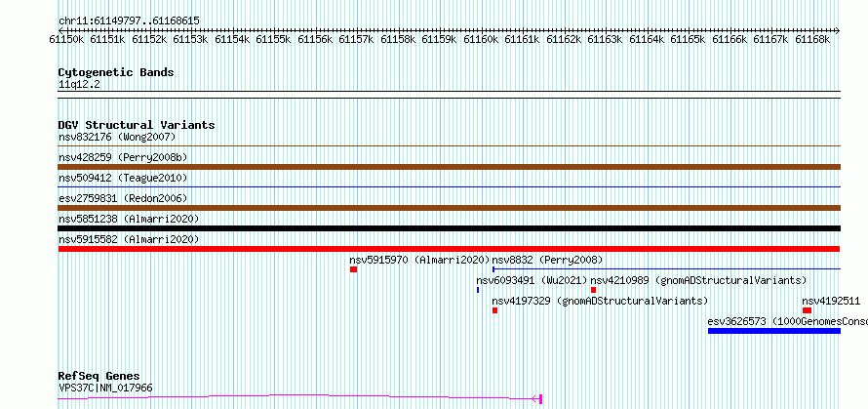This screenshot has width=868, height=409.
Task: Click the nsv6093491 (Wu2021) label
Action: (532, 280)
